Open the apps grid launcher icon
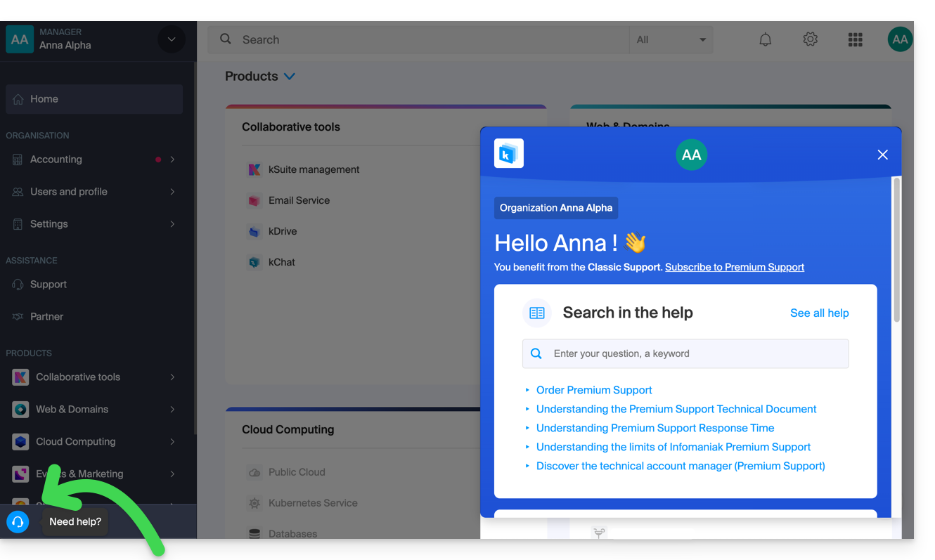The height and width of the screenshot is (560, 935). coord(855,40)
